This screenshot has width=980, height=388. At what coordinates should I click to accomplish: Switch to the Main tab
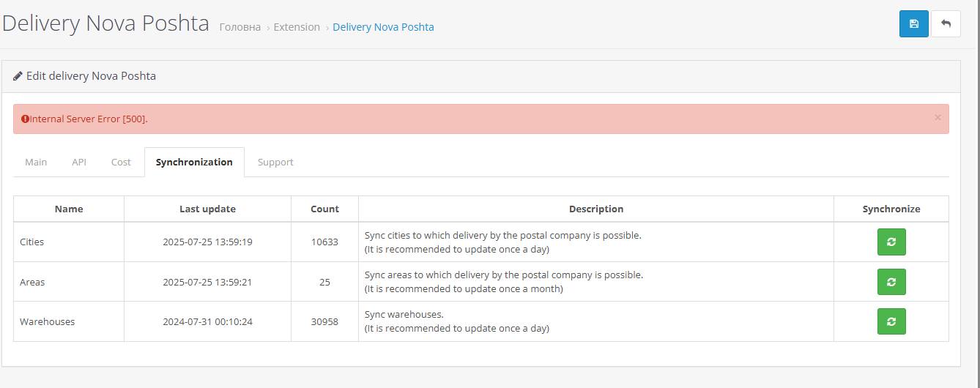(x=36, y=162)
